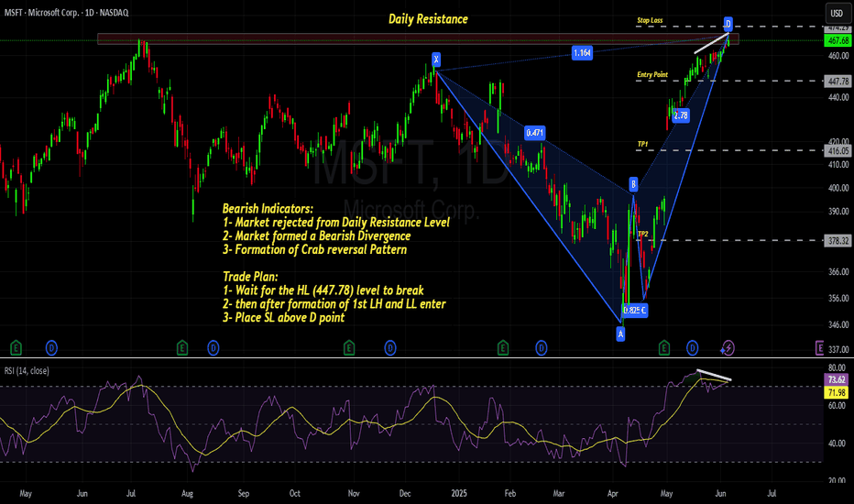Click "2- then after formation of 1st LH" line
Screen dimensions: 854x504
[334, 304]
